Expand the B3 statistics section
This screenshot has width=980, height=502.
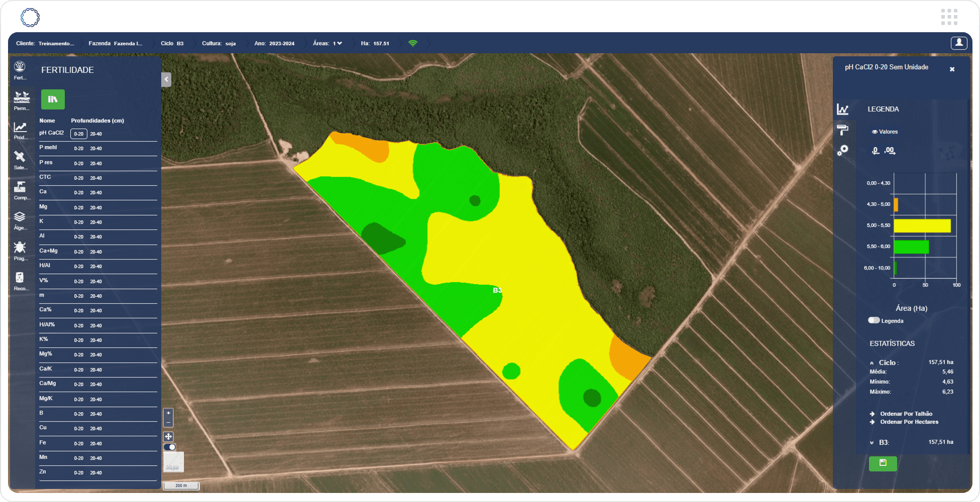[872, 442]
